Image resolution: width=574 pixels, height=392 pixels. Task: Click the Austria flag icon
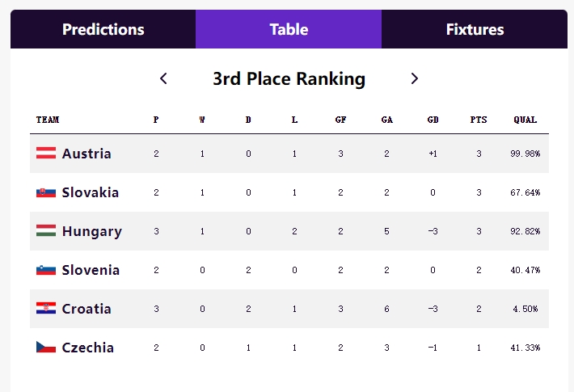click(46, 154)
